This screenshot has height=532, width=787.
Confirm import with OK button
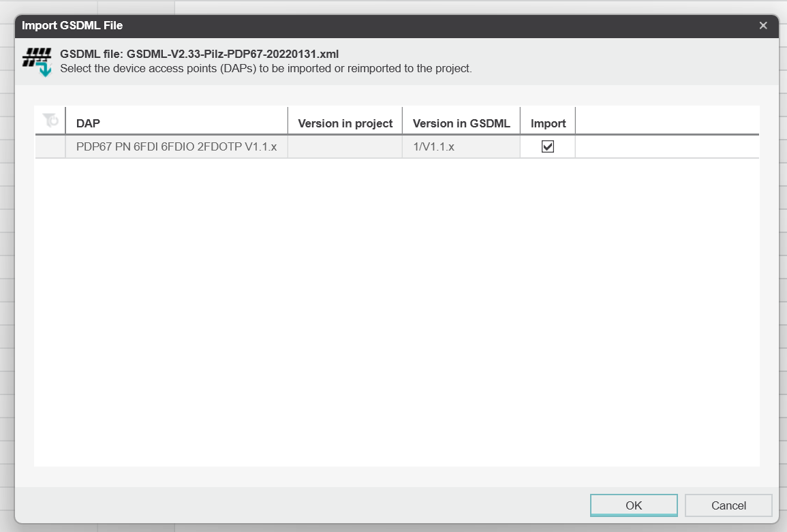point(634,505)
